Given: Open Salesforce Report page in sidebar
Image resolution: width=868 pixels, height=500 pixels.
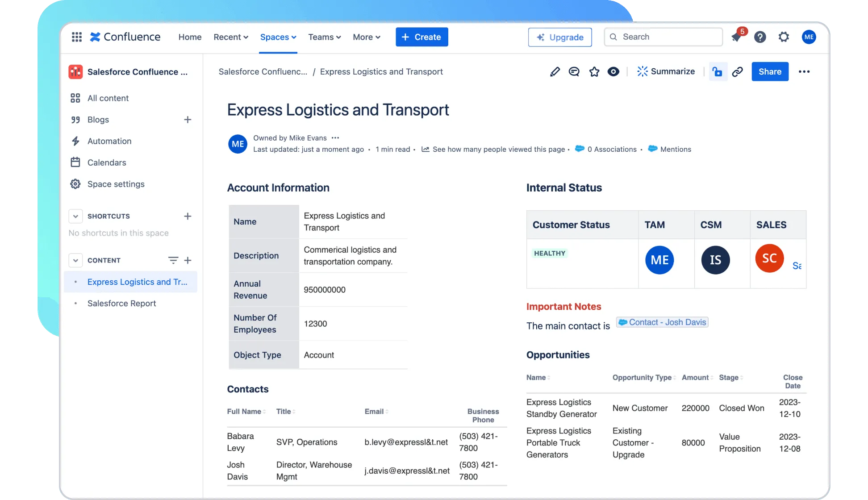Looking at the screenshot, I should (x=121, y=304).
